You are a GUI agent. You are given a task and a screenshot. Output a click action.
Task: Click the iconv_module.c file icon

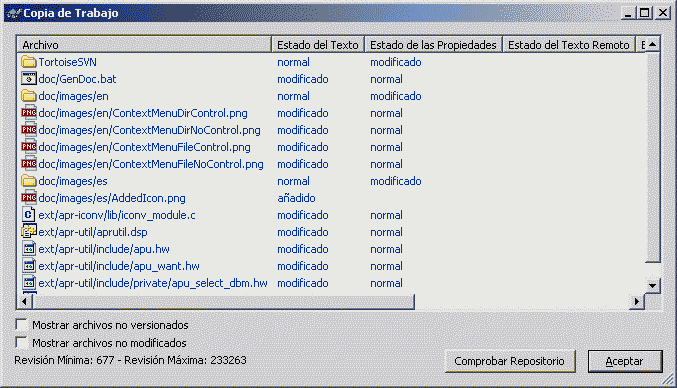click(28, 215)
